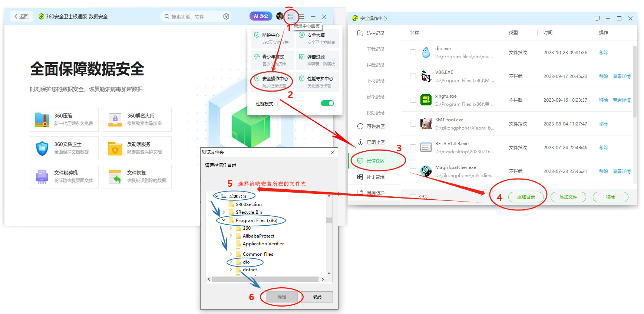Click 移除 link for dio.exe
The image size is (644, 314).
tap(604, 53)
